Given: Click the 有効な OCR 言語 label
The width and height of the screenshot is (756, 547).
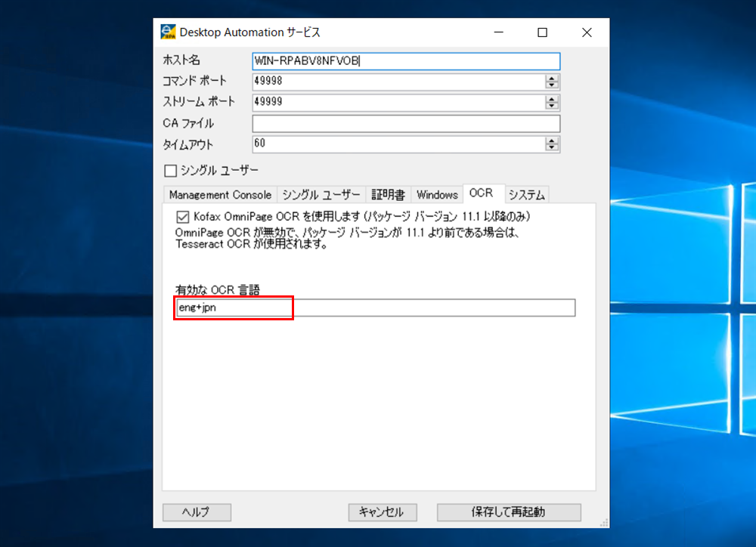Looking at the screenshot, I should coord(218,289).
